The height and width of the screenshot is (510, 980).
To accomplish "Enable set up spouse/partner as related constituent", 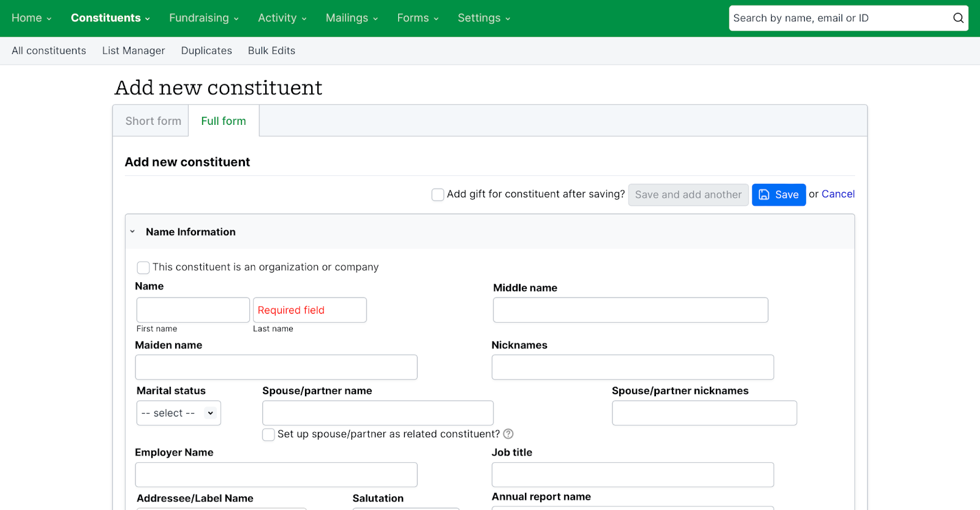I will click(268, 435).
